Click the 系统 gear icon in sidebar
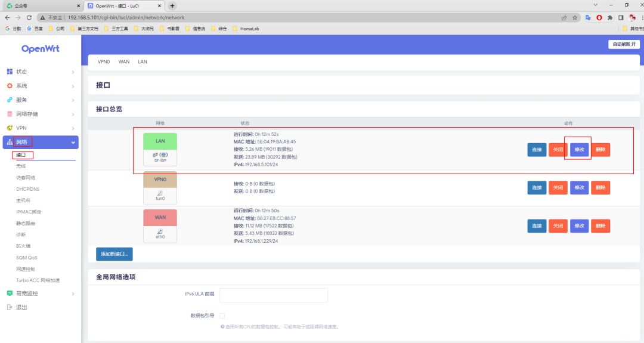The image size is (644, 343). [x=10, y=86]
